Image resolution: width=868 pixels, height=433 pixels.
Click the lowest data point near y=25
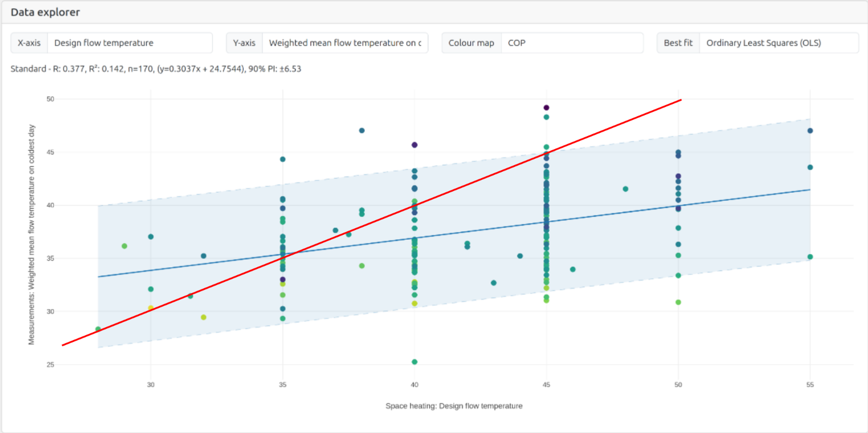tap(414, 362)
